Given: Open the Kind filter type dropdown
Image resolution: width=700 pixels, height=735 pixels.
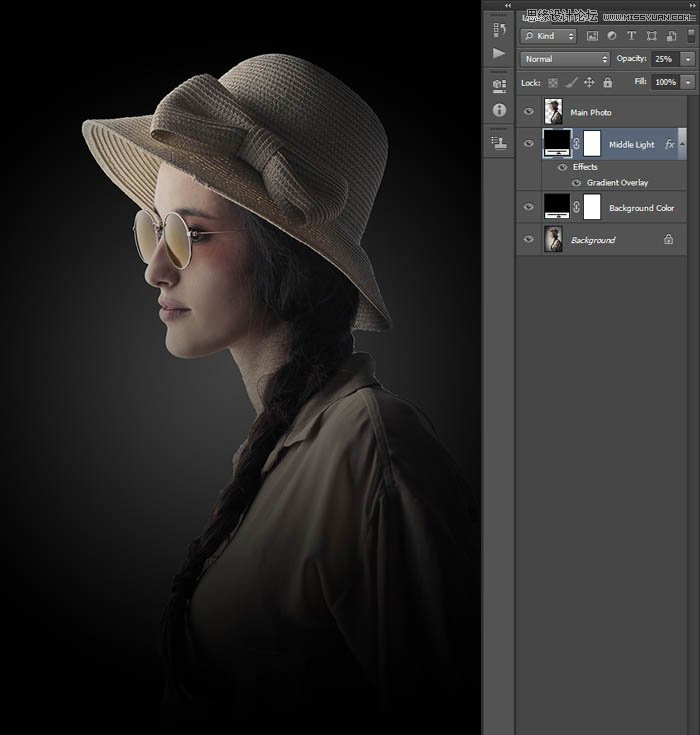Looking at the screenshot, I should tap(550, 36).
